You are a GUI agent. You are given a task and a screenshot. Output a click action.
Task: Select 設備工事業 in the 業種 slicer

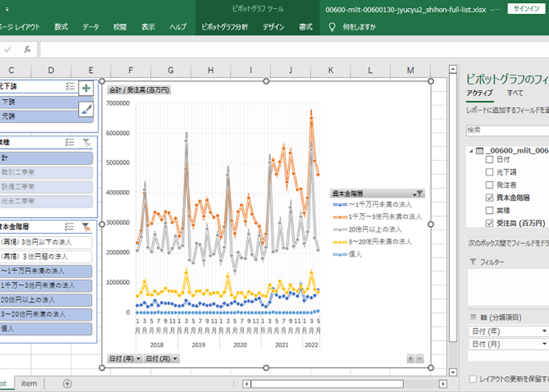point(46,186)
